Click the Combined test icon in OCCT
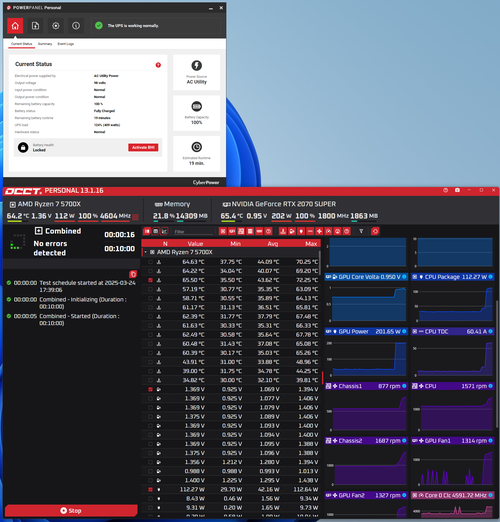The width and height of the screenshot is (500, 522). pyautogui.click(x=39, y=231)
